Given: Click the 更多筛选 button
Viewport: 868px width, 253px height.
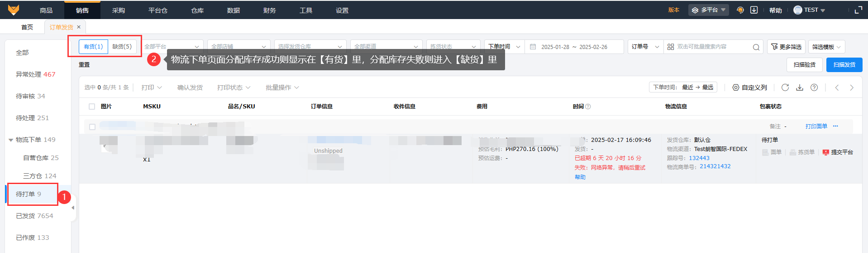Looking at the screenshot, I should point(786,47).
